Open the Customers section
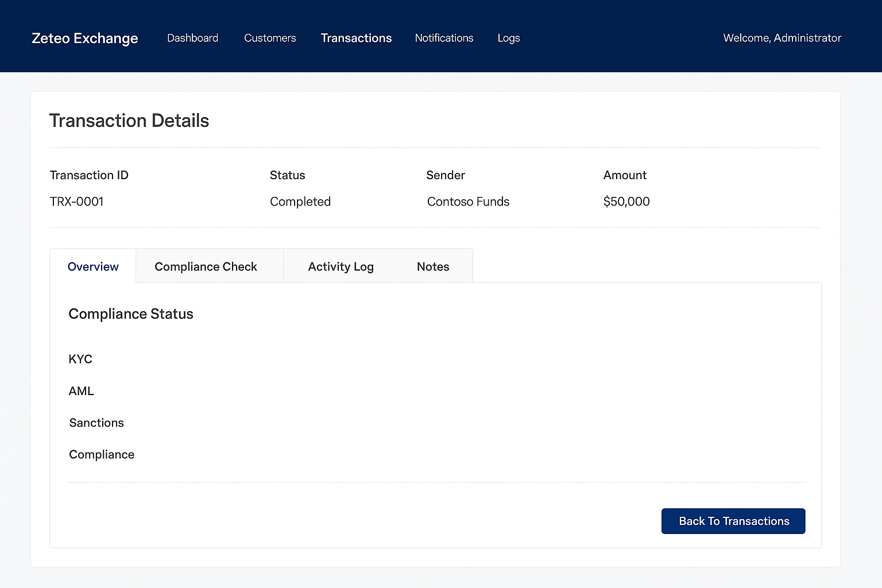The height and width of the screenshot is (588, 882). [x=270, y=38]
